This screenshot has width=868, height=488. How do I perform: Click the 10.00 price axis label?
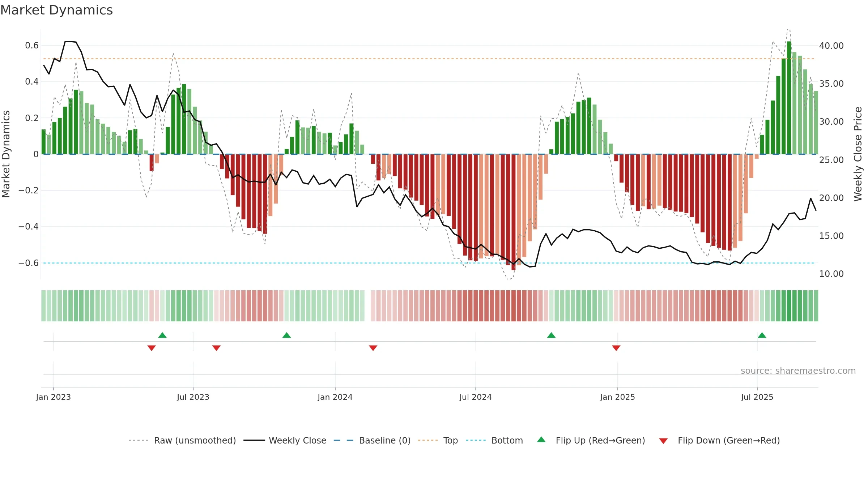tap(831, 274)
